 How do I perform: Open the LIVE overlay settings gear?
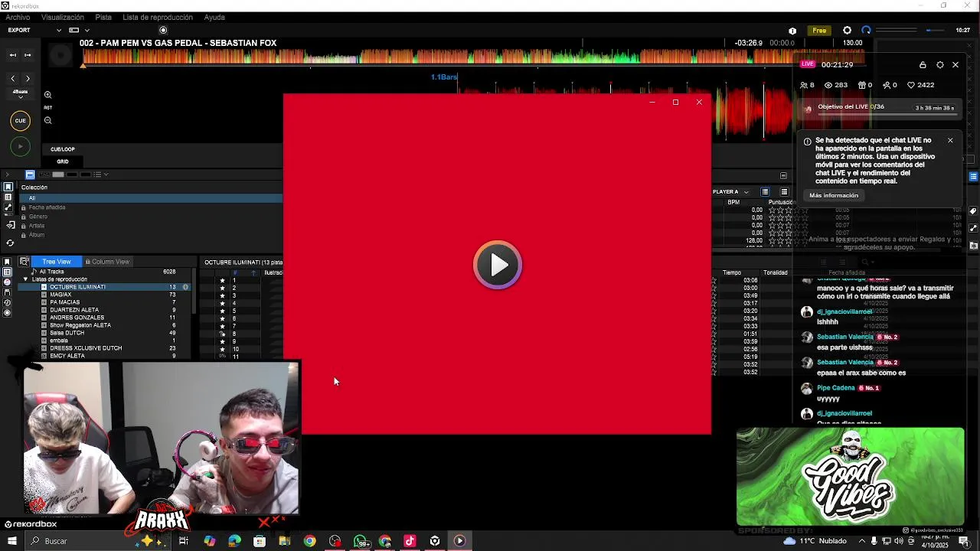940,65
